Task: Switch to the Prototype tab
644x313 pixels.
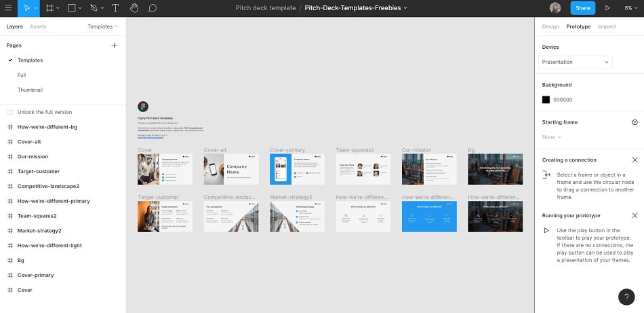Action: [x=578, y=26]
